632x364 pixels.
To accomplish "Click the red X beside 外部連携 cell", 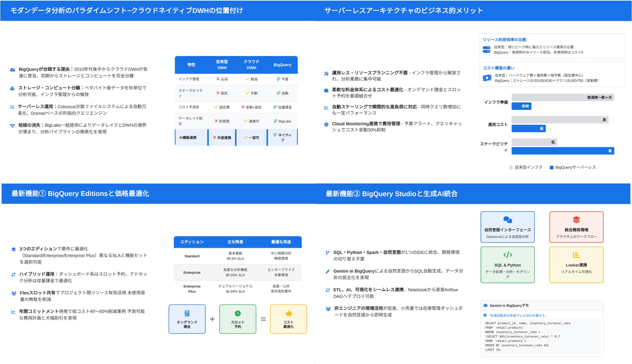I will (x=215, y=137).
